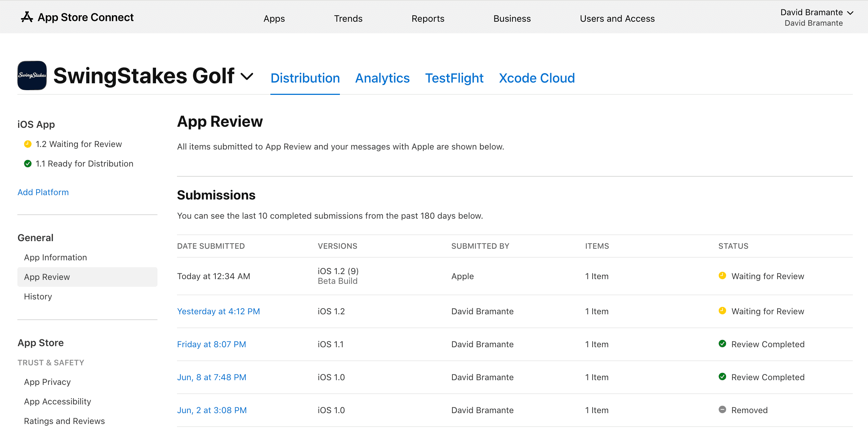The width and height of the screenshot is (868, 441).
Task: Click the iOS App sidebar heading
Action: pos(36,125)
